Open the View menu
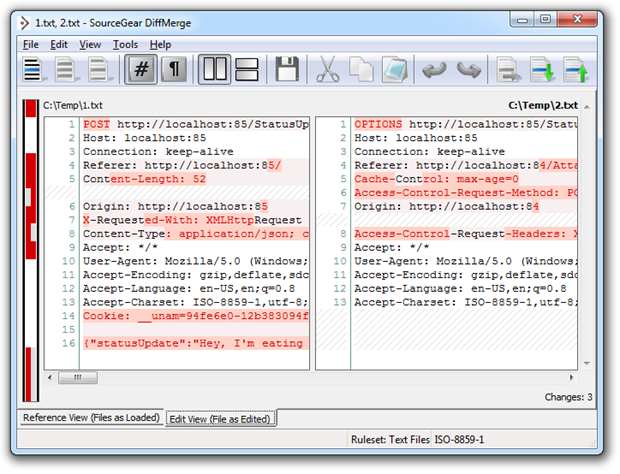Image resolution: width=620 pixels, height=474 pixels. [x=90, y=45]
